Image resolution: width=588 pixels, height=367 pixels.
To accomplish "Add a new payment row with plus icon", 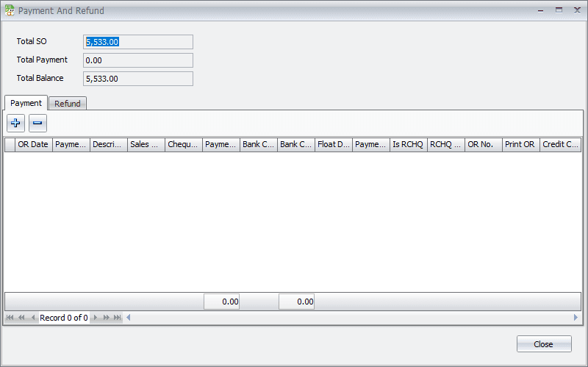I will (x=15, y=123).
